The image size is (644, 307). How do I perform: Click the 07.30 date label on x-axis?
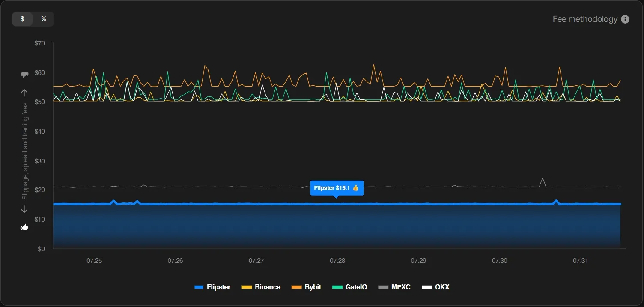(499, 261)
